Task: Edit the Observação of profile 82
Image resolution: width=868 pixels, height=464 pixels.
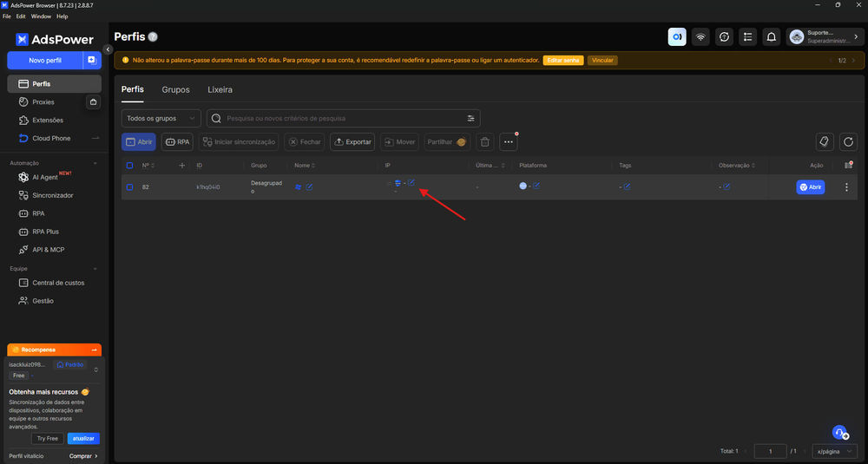Action: point(727,187)
